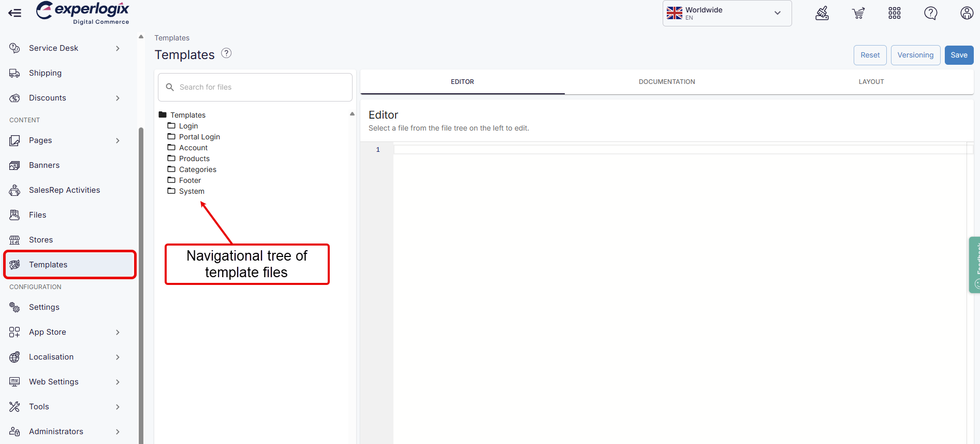The height and width of the screenshot is (444, 980).
Task: Click the Experlogix Digital Commerce logo
Action: pos(83,13)
